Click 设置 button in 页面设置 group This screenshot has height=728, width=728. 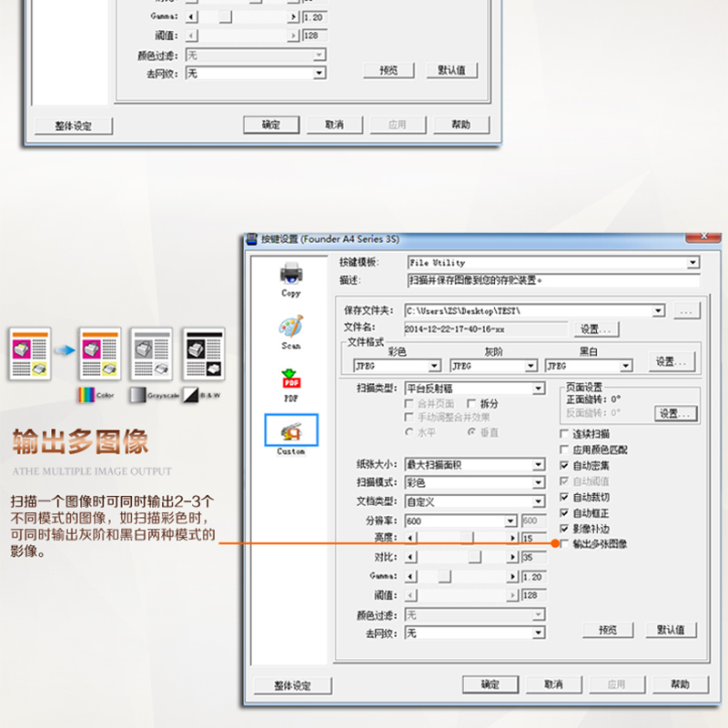[675, 413]
